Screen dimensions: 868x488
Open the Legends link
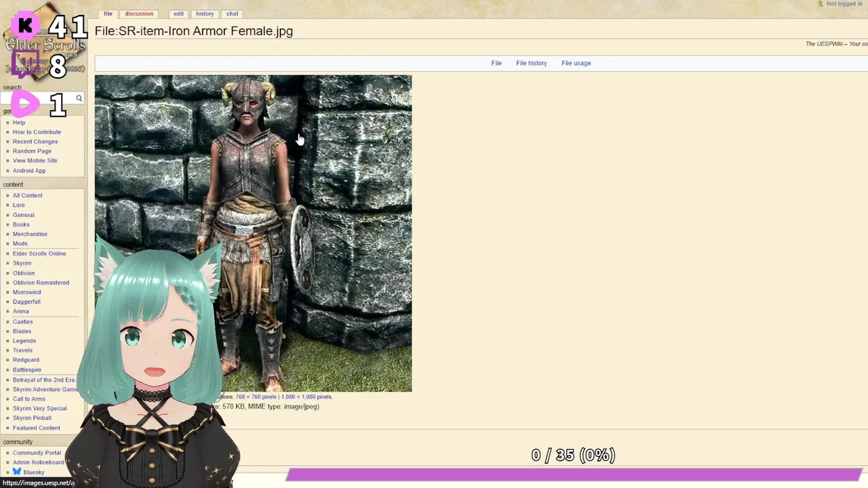coord(24,341)
